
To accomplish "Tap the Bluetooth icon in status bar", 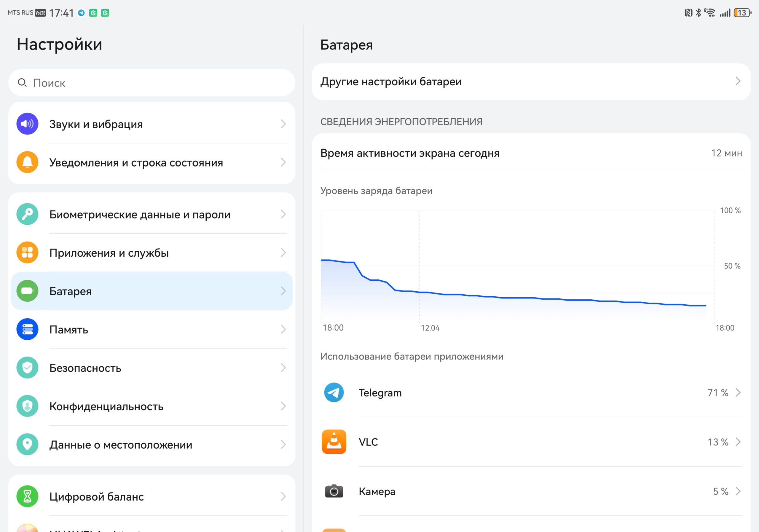I will pyautogui.click(x=698, y=13).
